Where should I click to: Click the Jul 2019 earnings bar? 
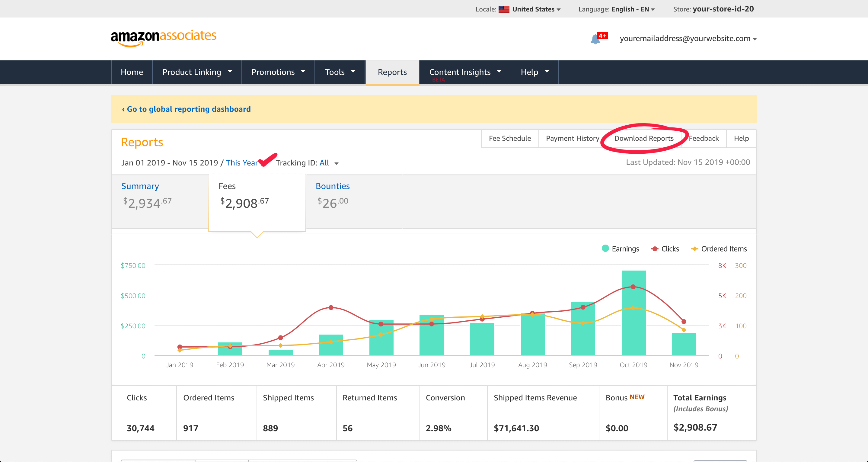tap(482, 339)
